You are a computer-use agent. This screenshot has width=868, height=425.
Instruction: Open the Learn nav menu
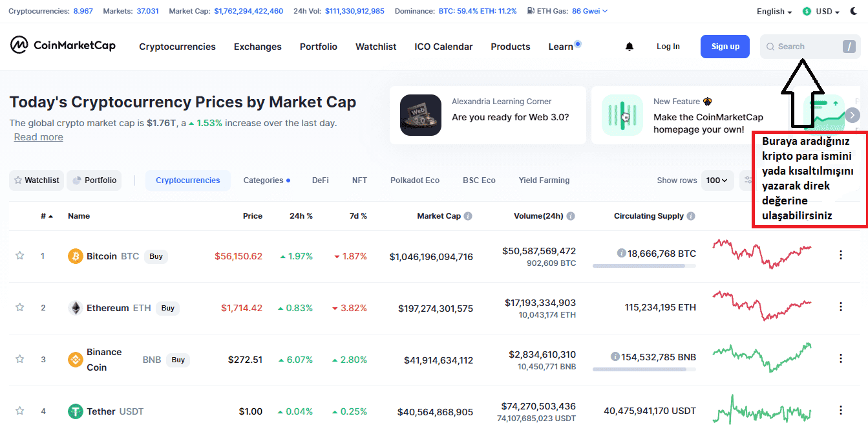pyautogui.click(x=561, y=47)
